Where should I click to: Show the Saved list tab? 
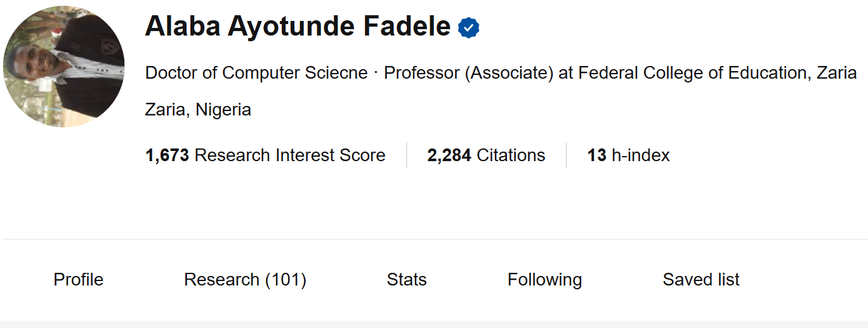tap(701, 280)
